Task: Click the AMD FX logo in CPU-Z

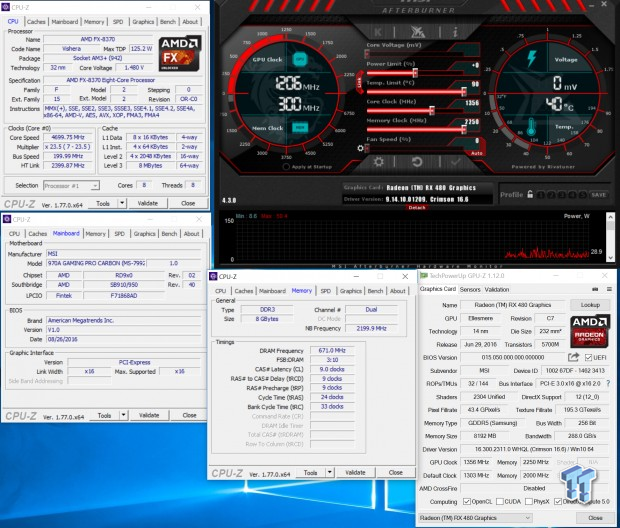Action: tap(180, 54)
